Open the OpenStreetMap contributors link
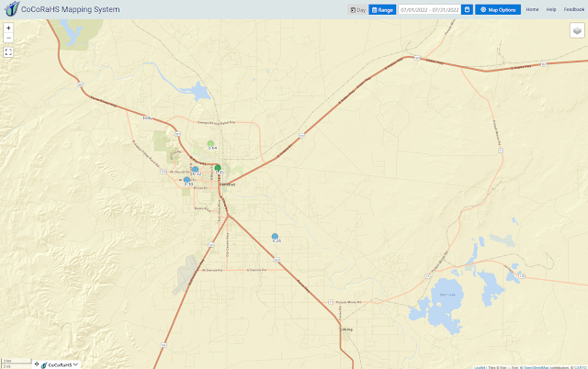 click(536, 367)
